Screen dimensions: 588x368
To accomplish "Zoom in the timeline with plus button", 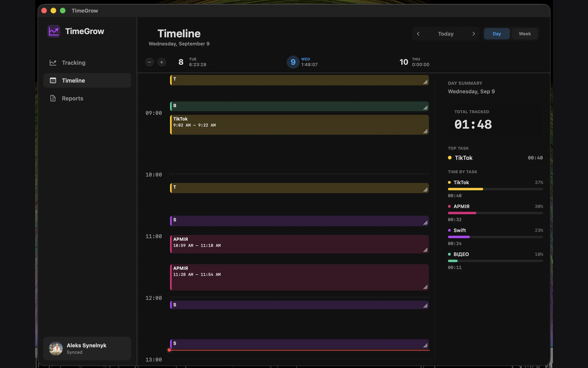I will click(161, 62).
